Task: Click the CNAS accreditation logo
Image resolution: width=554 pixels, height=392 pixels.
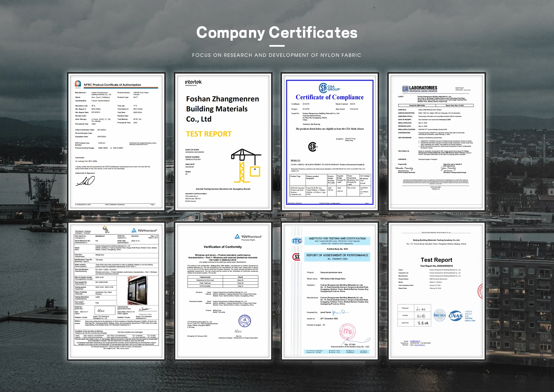Action: tap(456, 316)
